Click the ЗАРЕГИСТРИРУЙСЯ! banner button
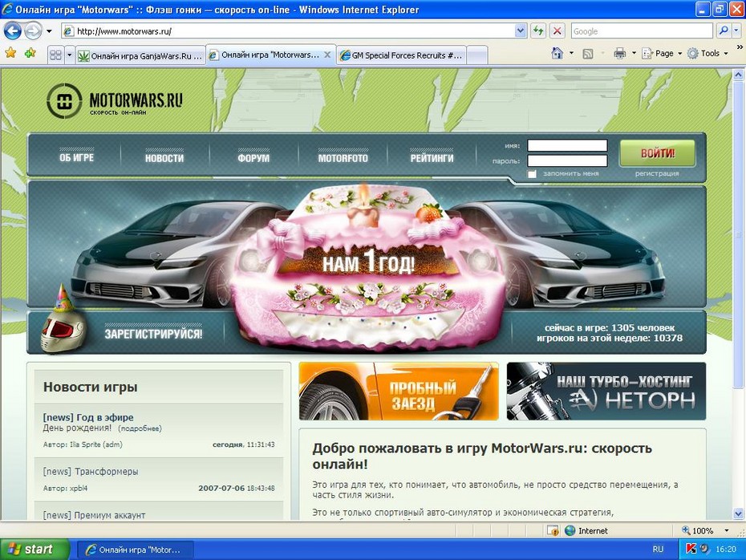Screen dimensions: 746x560 (x=153, y=334)
